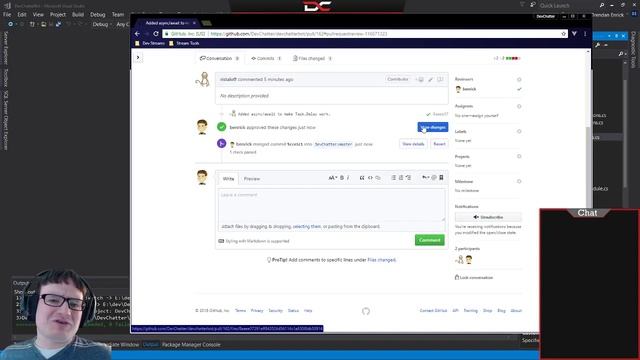
Task: Open Labels settings gear
Action: pos(519,131)
